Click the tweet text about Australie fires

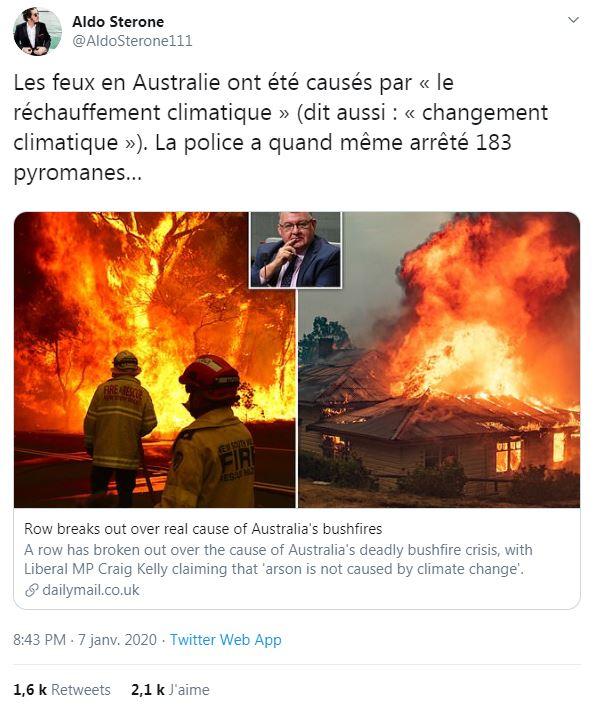point(281,128)
